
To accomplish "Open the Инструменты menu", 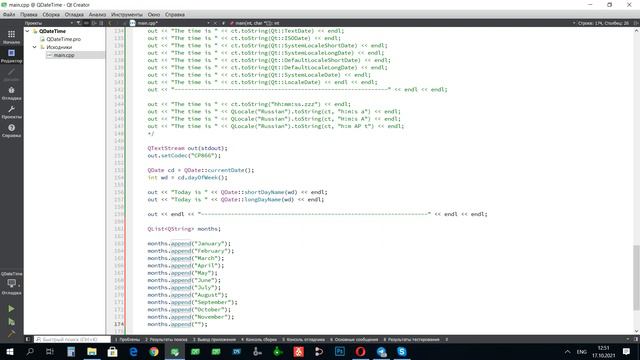I will (127, 14).
